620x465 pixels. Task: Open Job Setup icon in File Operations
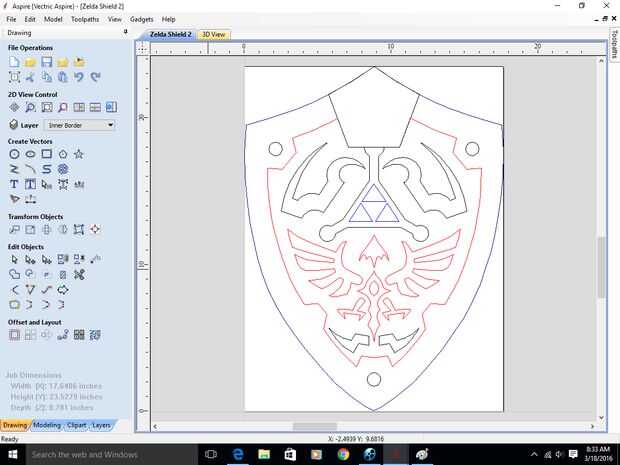14,77
